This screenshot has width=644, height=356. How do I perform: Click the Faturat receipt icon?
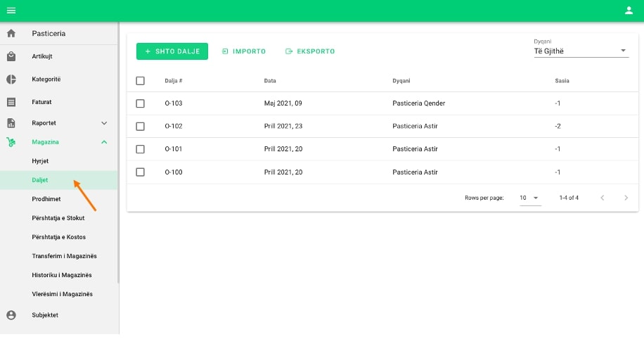click(11, 102)
